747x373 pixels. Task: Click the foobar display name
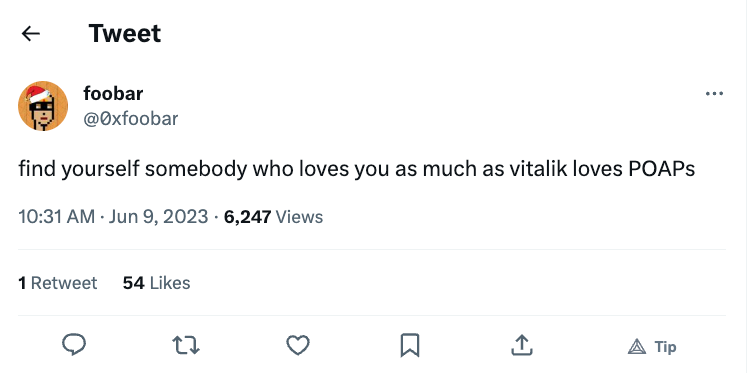click(x=113, y=93)
